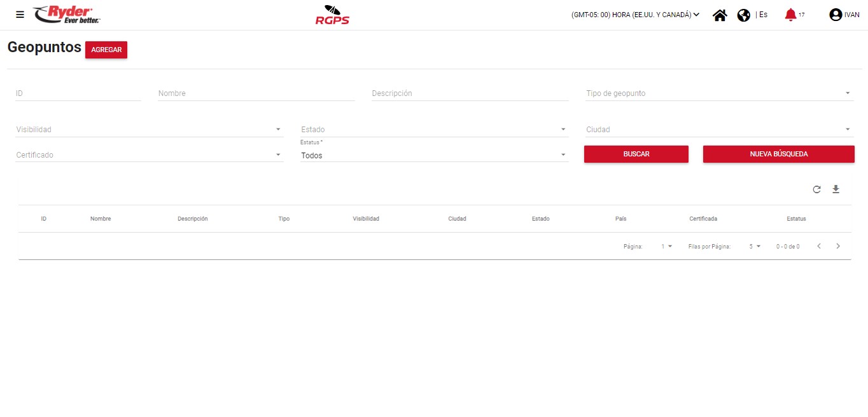
Task: Go to next results page
Action: (x=838, y=246)
